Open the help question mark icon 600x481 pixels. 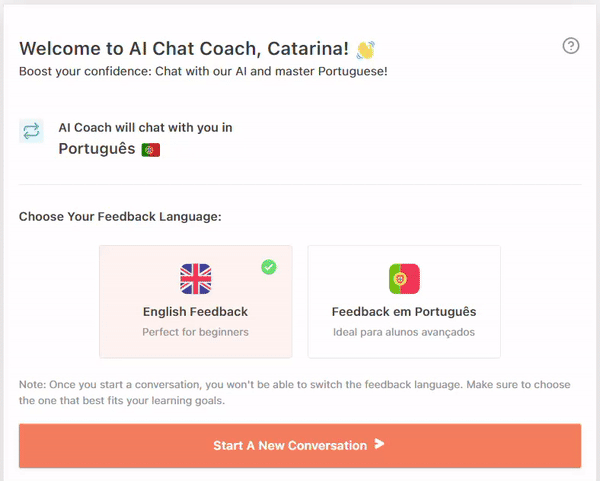click(x=571, y=46)
